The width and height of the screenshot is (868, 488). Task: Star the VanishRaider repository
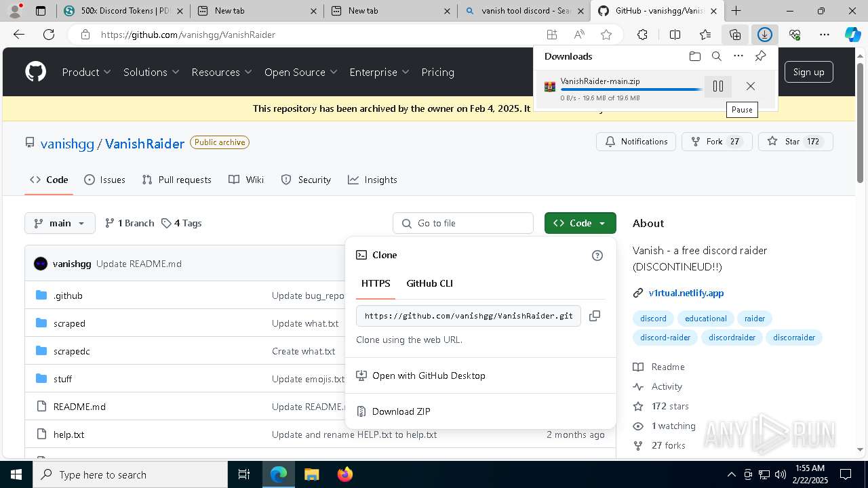pos(795,142)
